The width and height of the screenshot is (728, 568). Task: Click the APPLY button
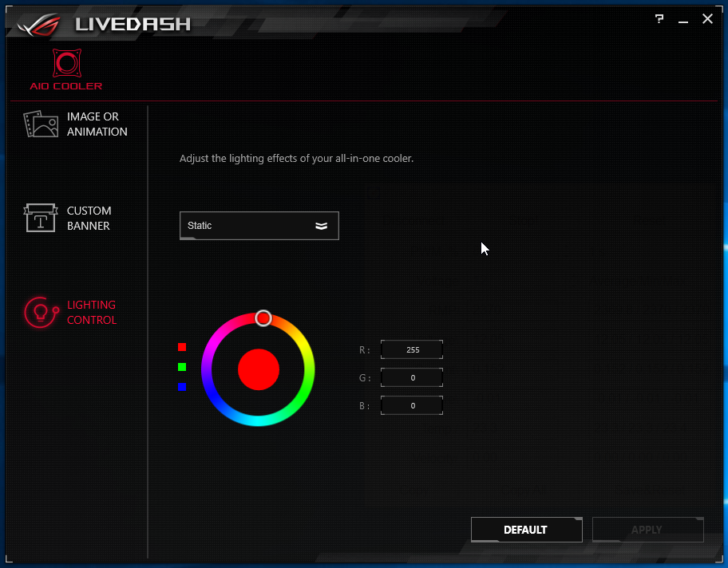[647, 530]
